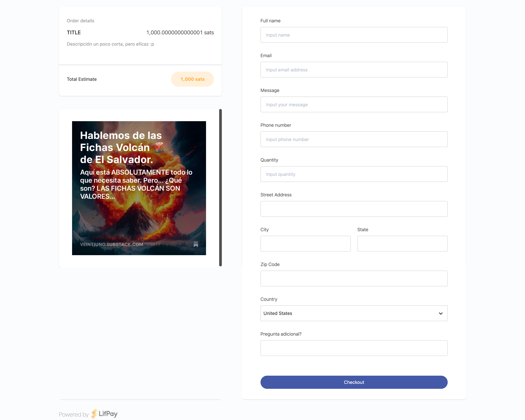Click the Pregunta adicional input field
The width and height of the screenshot is (525, 420).
(354, 348)
